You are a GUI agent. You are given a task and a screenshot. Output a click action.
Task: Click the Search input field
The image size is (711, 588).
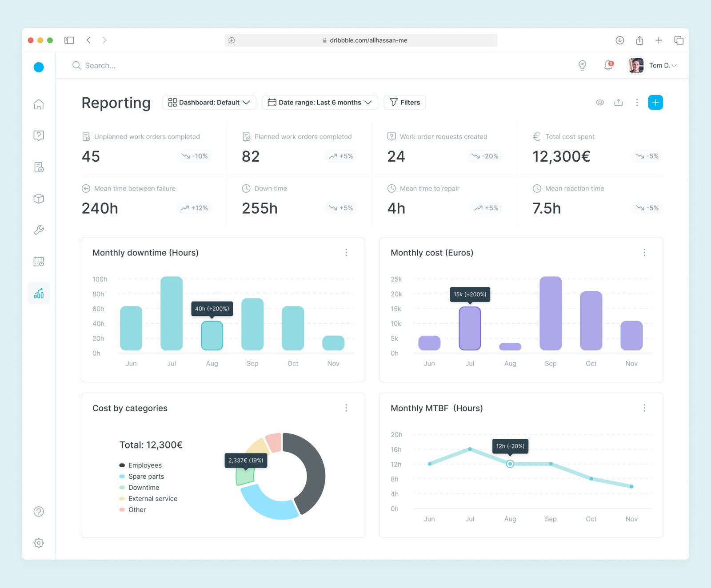(x=311, y=65)
